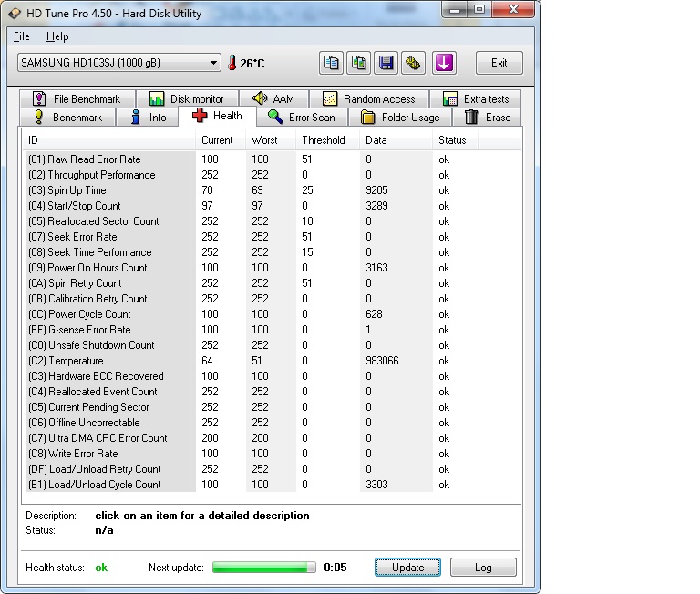Open the options gear icon
Image resolution: width=700 pixels, height=594 pixels.
413,63
